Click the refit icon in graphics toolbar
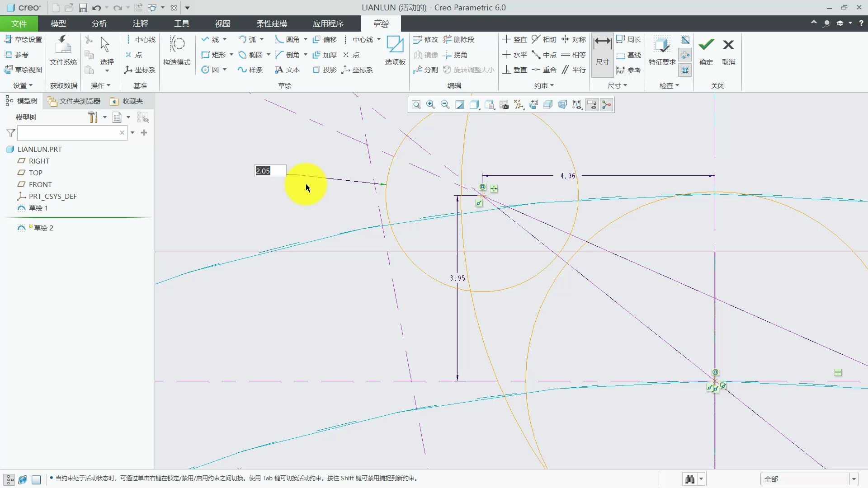 click(416, 105)
